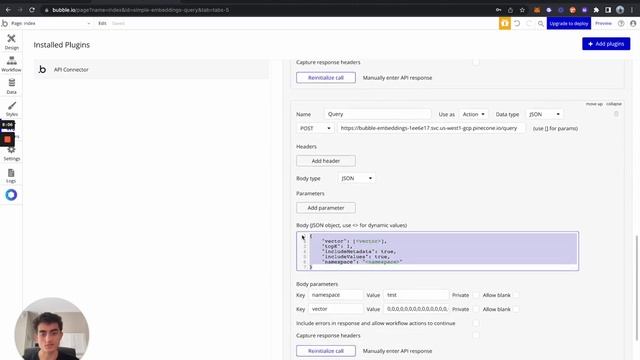The width and height of the screenshot is (640, 360).
Task: Toggle Private checkbox for vector key
Action: click(x=476, y=309)
